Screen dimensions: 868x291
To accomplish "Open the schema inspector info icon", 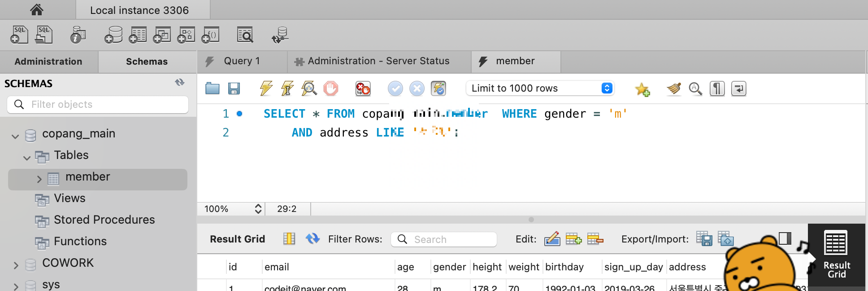I will [78, 35].
